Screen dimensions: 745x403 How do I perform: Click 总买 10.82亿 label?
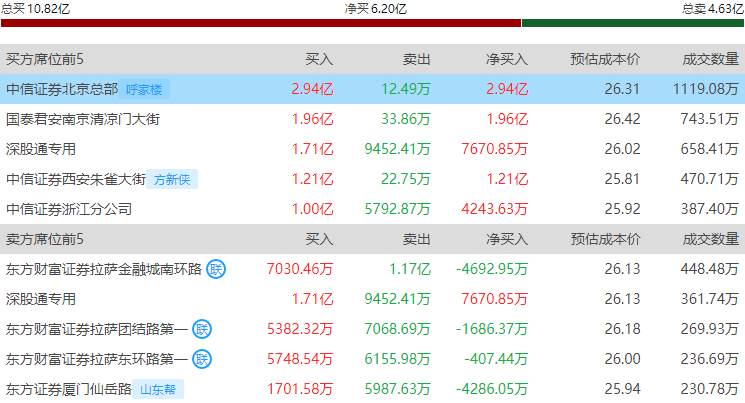(35, 9)
